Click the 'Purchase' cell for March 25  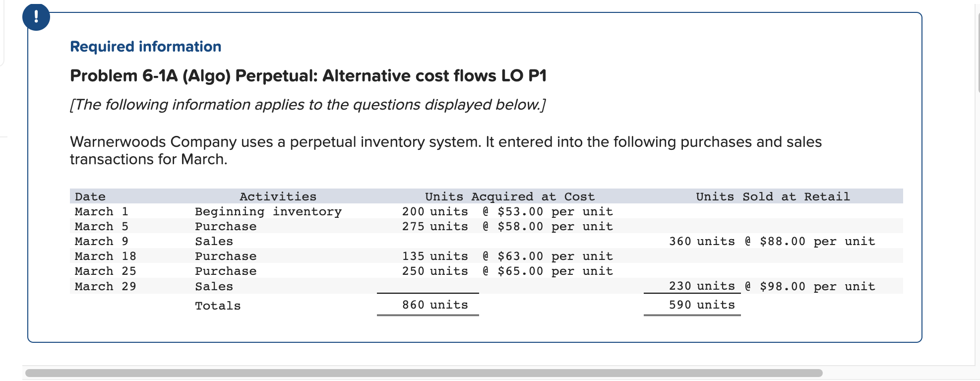pyautogui.click(x=226, y=271)
